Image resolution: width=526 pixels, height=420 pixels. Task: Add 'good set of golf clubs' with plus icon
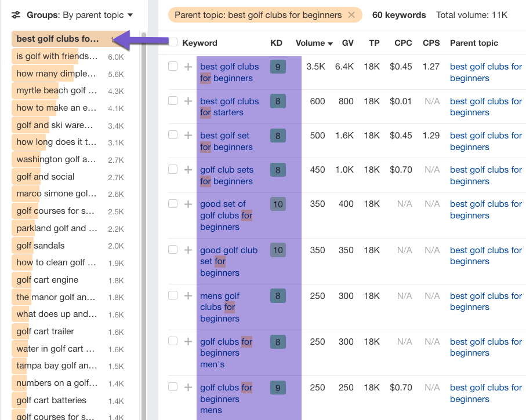[x=188, y=204]
